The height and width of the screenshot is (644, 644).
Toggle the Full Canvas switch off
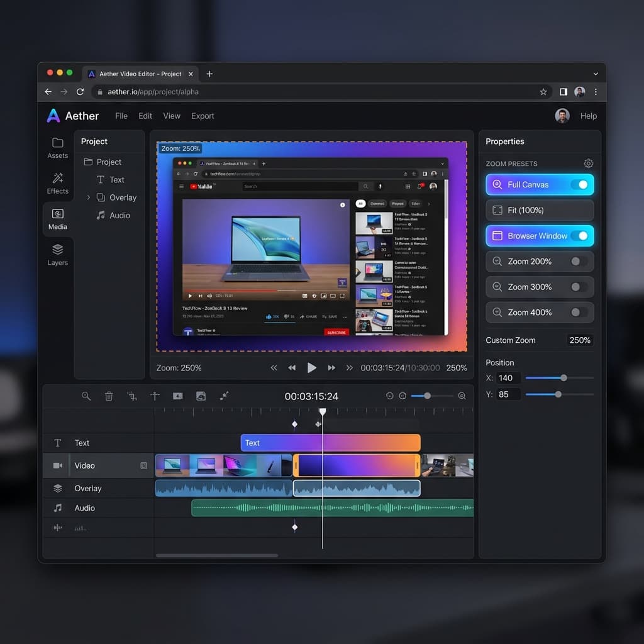point(579,185)
